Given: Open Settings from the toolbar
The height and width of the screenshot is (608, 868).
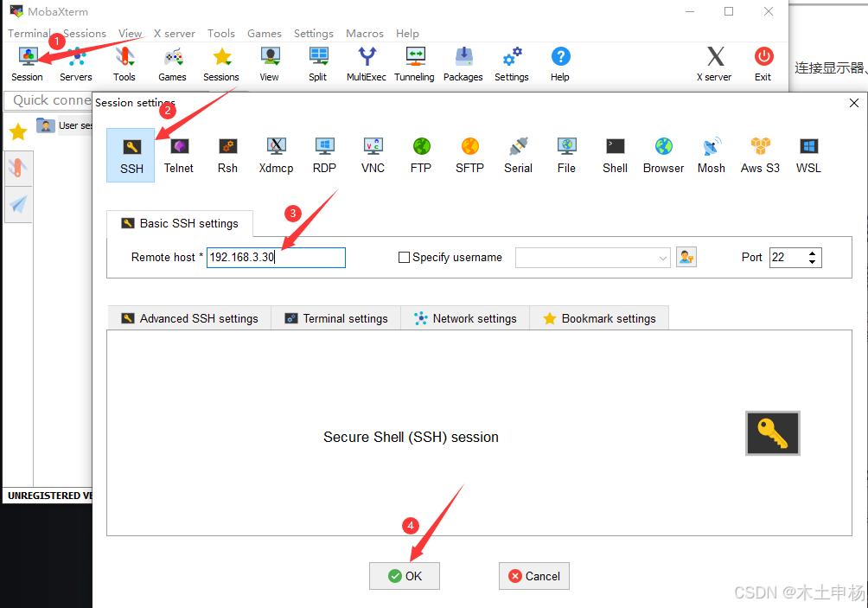Looking at the screenshot, I should [512, 64].
